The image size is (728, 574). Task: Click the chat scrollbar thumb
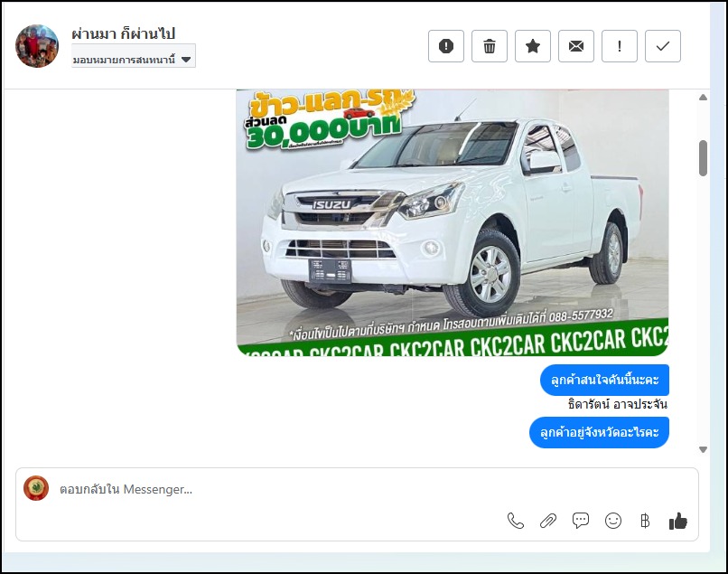[703, 158]
